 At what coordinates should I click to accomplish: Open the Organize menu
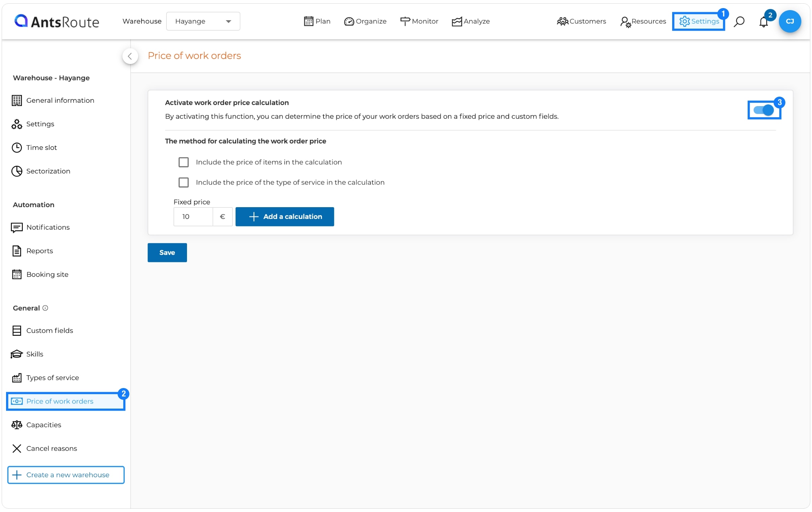365,21
